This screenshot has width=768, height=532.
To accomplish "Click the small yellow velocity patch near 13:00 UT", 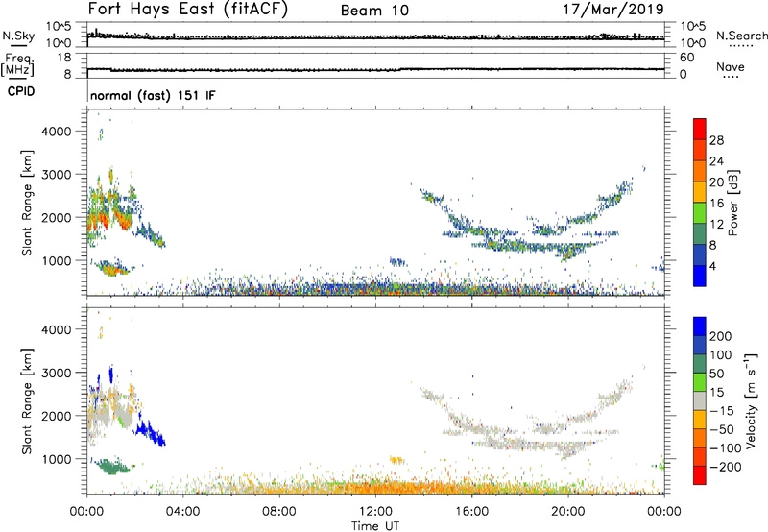I will [x=396, y=460].
